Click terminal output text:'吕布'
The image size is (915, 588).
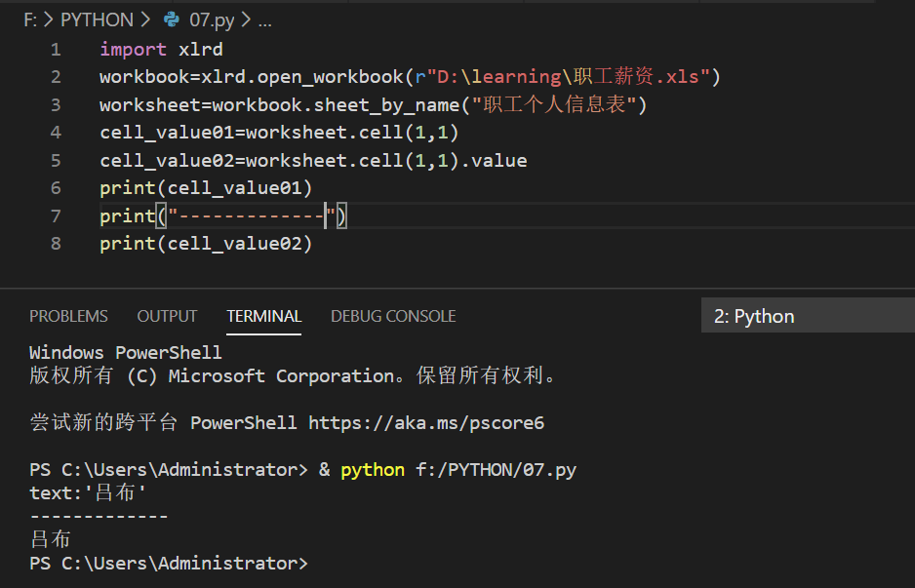(x=88, y=492)
